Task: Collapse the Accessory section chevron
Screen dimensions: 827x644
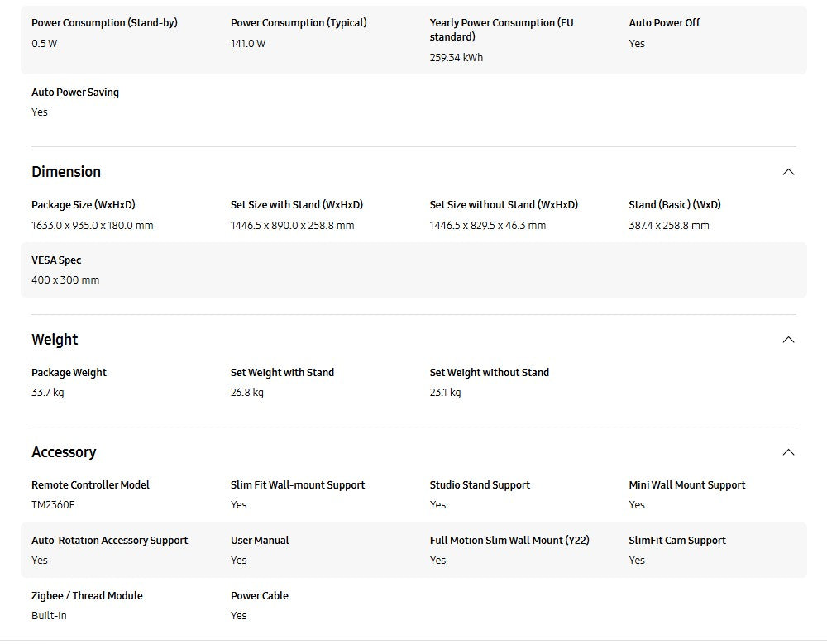Action: [x=788, y=452]
